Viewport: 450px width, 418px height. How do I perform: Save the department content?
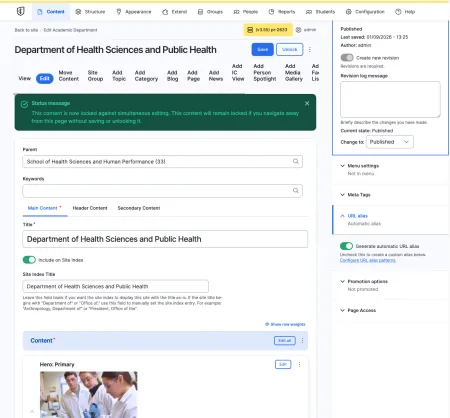262,49
